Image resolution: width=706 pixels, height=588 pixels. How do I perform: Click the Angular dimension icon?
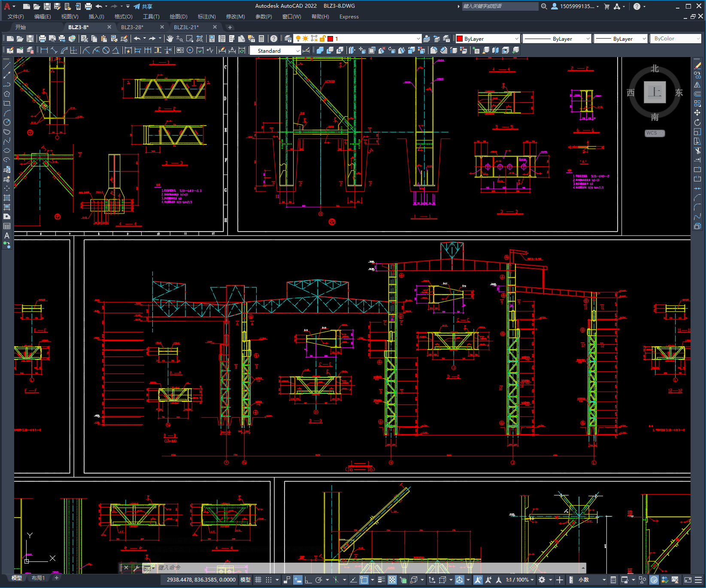click(x=115, y=50)
